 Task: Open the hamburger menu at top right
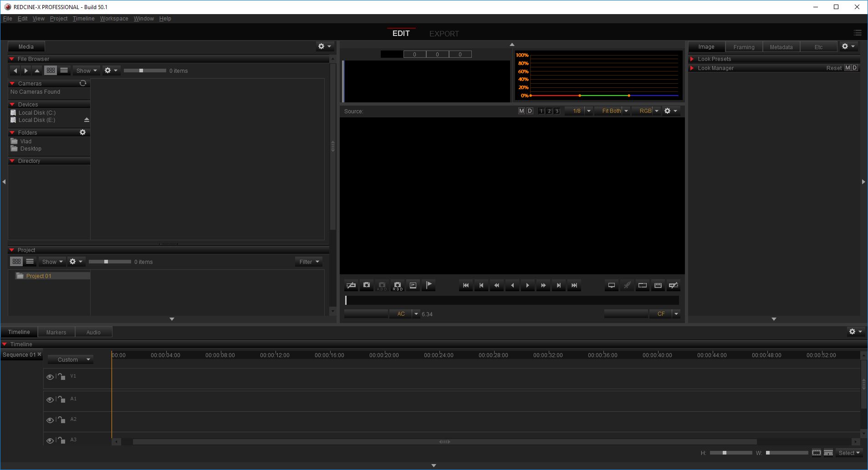point(858,33)
